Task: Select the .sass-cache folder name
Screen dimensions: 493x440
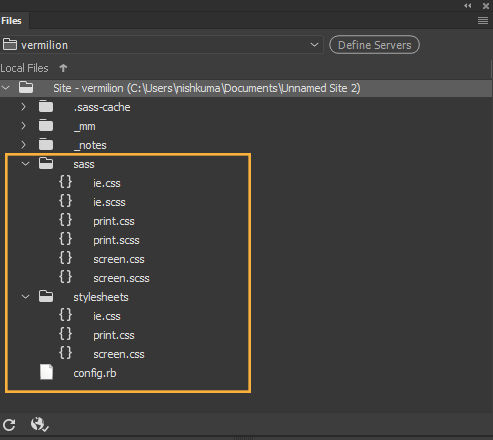Action: tap(102, 107)
